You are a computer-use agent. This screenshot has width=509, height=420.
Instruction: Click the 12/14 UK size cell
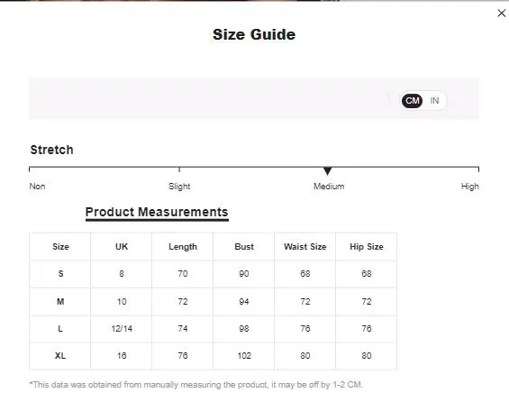(122, 329)
